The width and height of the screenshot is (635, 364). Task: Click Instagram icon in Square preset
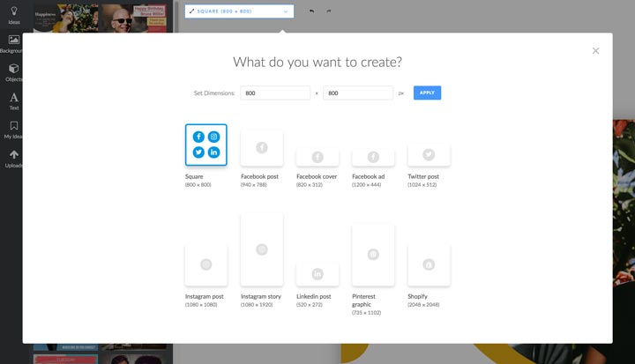click(x=213, y=137)
